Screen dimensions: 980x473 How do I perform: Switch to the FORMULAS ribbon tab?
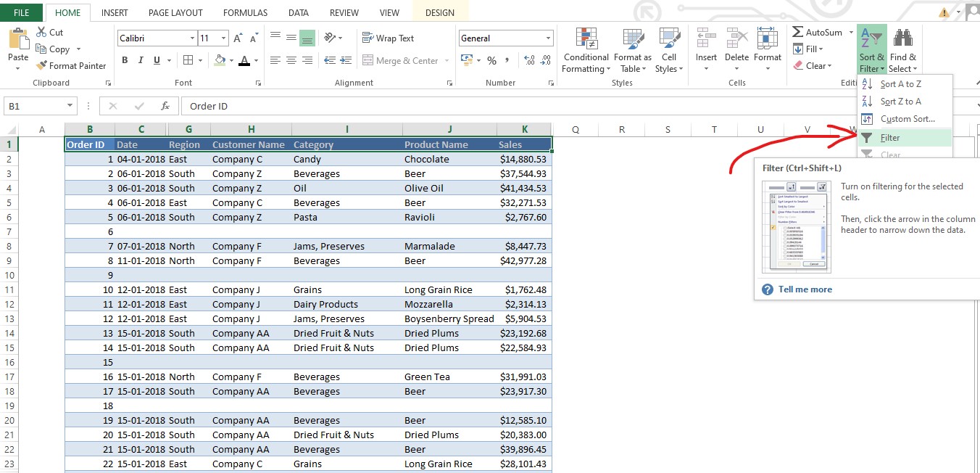(x=245, y=12)
